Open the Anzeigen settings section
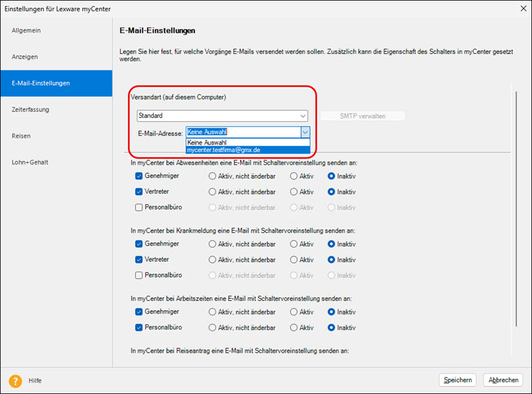 point(25,57)
